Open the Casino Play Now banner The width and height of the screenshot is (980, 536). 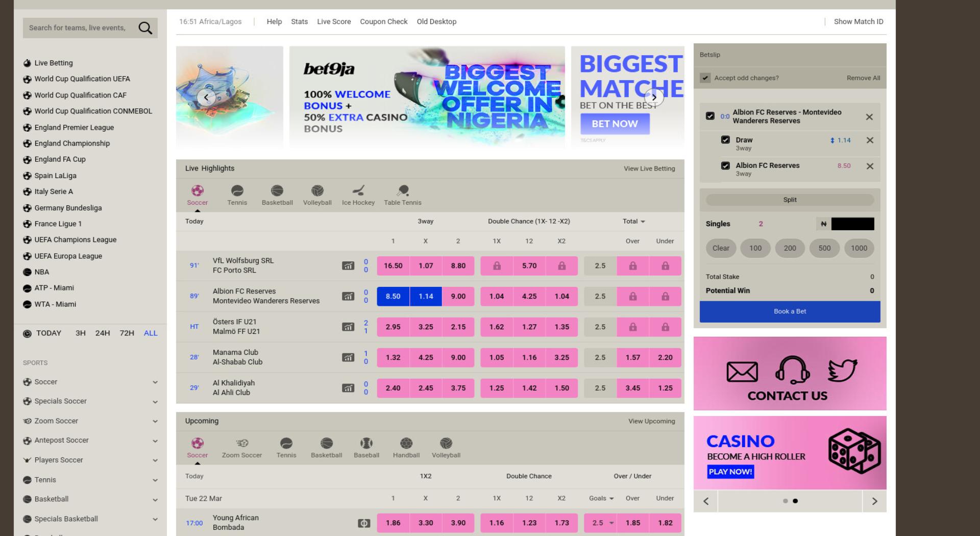tap(731, 472)
